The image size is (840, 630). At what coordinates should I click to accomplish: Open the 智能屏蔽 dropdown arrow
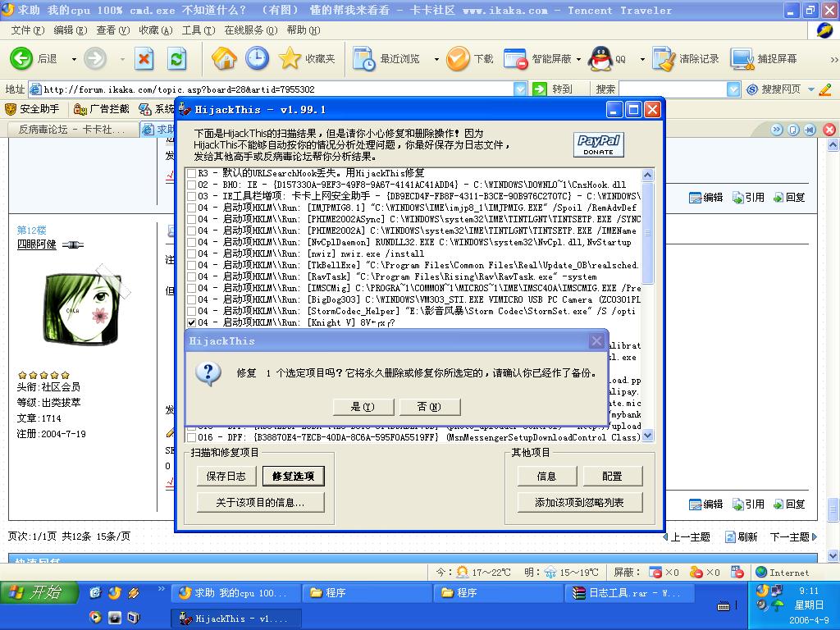pos(578,59)
